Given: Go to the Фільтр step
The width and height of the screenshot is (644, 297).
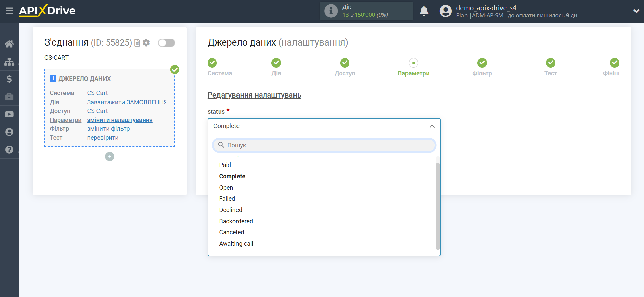Looking at the screenshot, I should [482, 67].
